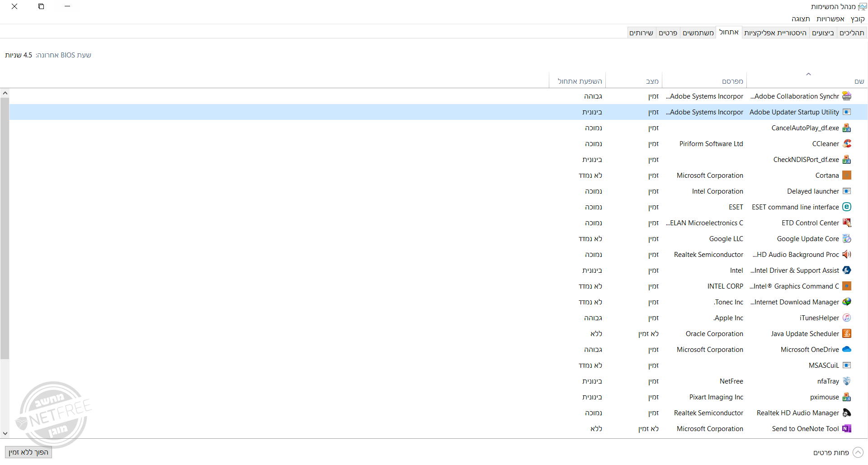Click the Pixart Imaging Inc publisher cell
868x465 pixels.
click(x=716, y=397)
